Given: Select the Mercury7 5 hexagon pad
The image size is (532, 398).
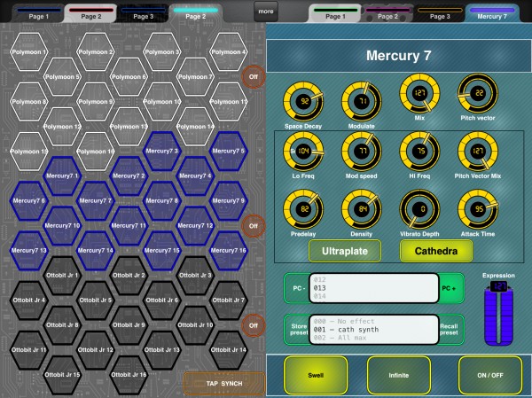Looking at the screenshot, I should tap(229, 151).
